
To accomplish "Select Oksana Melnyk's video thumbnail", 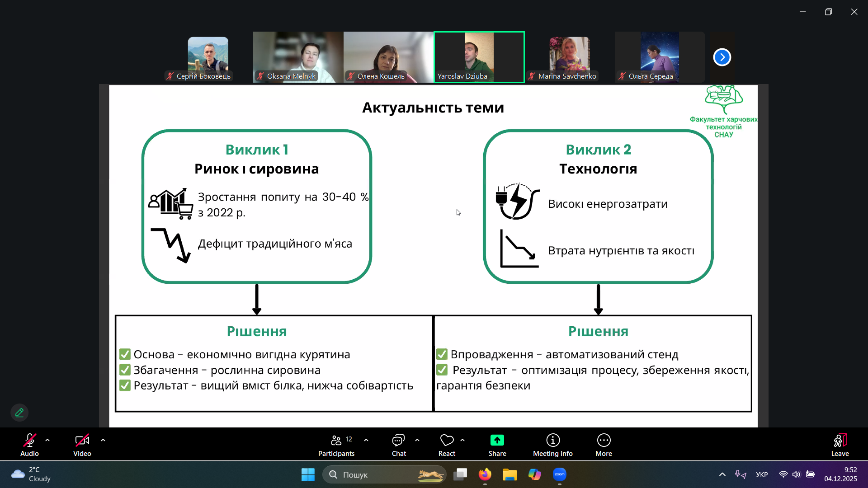I will click(298, 57).
